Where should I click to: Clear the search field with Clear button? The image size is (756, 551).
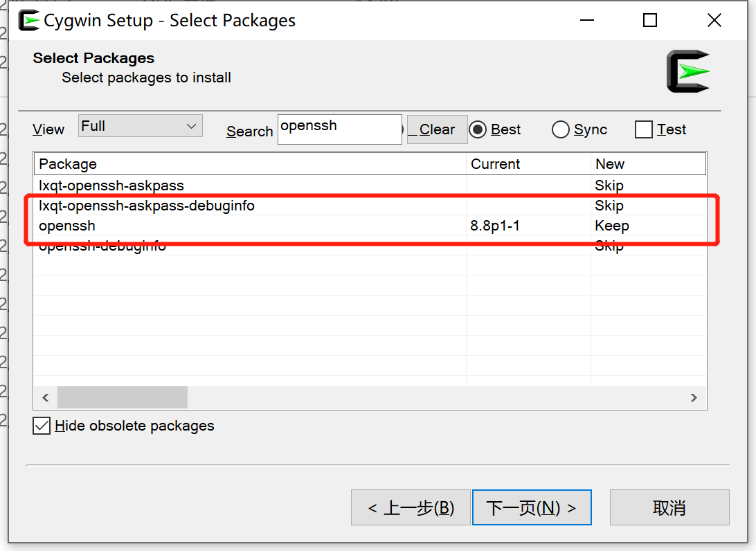pyautogui.click(x=437, y=129)
